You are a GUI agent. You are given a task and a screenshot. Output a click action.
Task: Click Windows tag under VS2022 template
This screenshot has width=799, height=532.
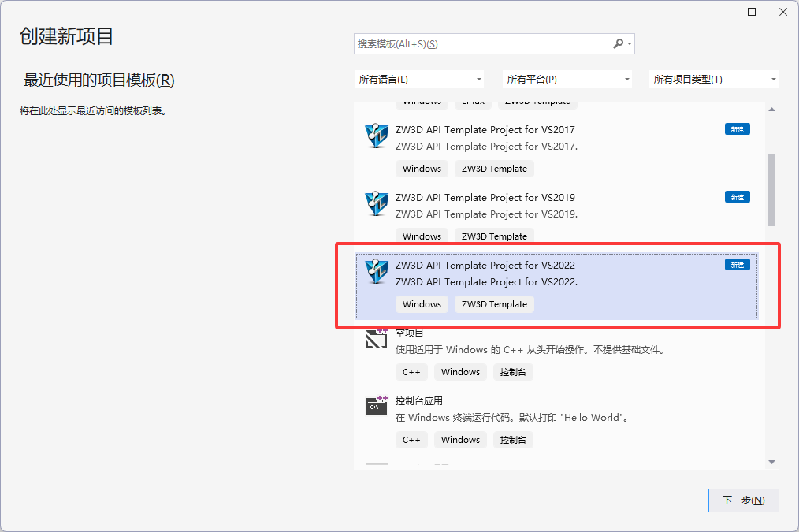coord(422,304)
